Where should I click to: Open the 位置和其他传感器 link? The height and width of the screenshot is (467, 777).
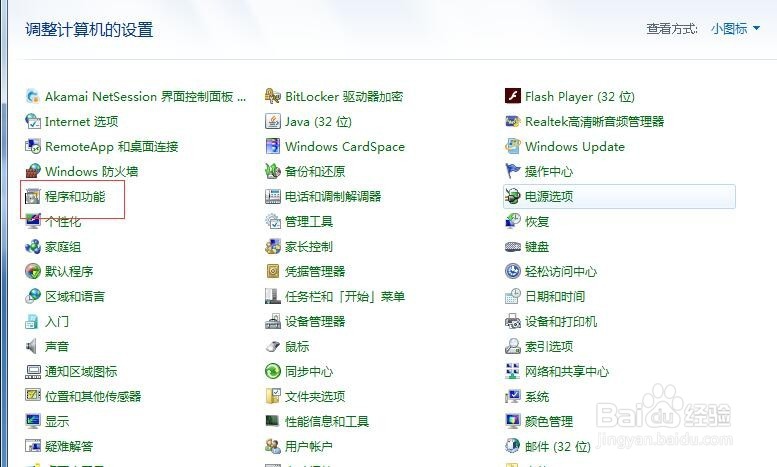93,396
